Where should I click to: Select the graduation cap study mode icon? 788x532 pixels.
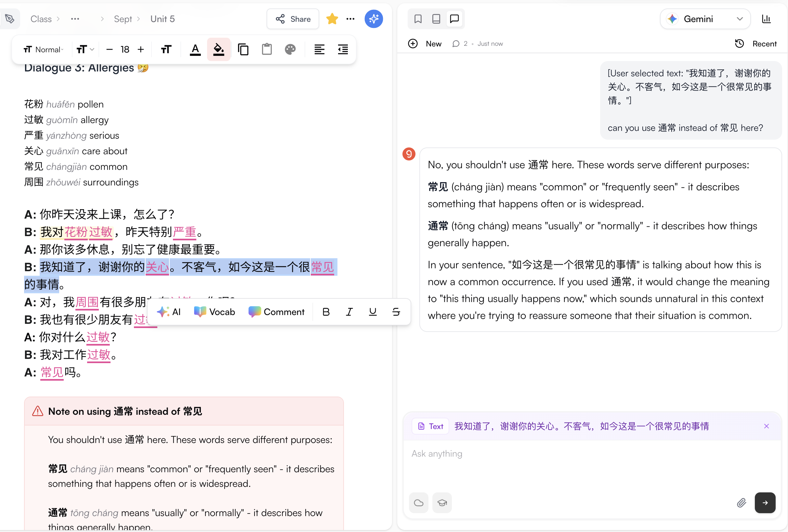(442, 503)
